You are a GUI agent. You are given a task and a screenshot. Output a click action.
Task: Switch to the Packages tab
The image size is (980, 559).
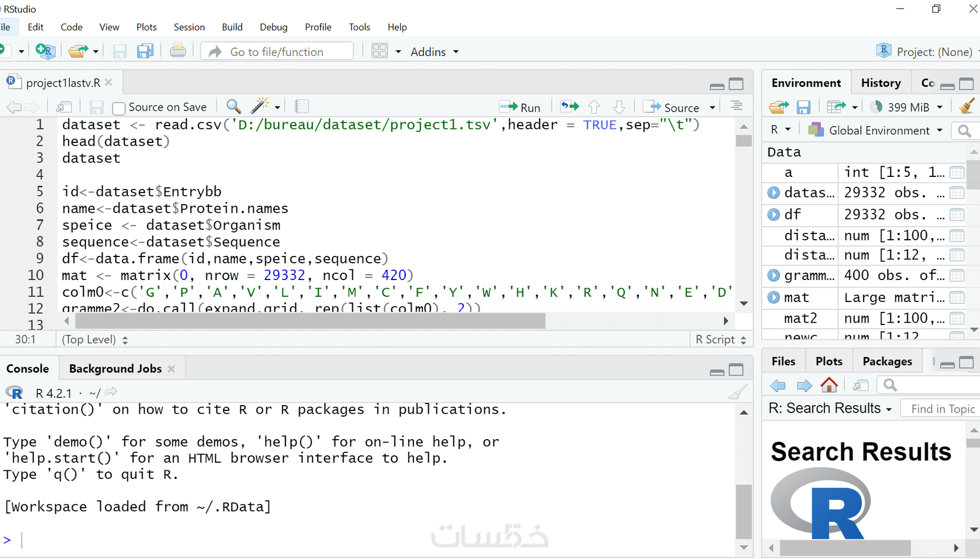click(x=887, y=361)
